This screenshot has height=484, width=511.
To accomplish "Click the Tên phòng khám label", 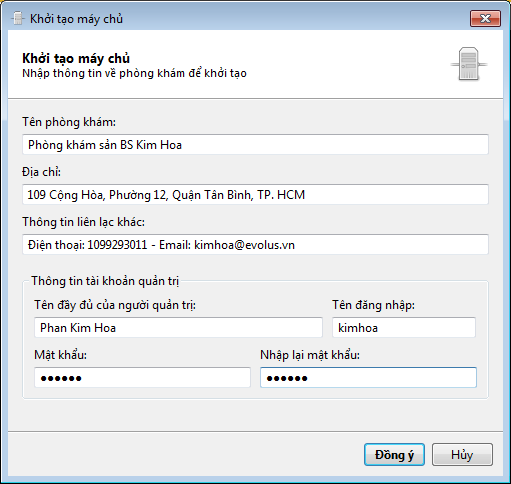I will coord(69,122).
